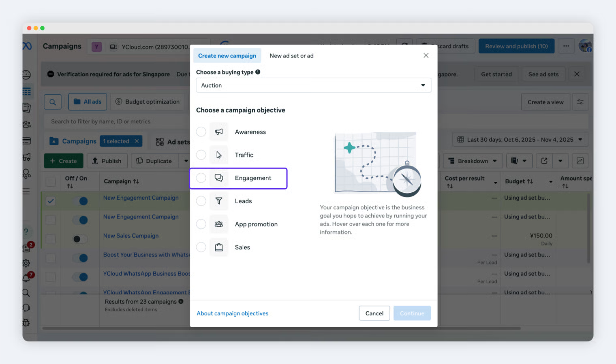Click the Leads funnel icon

pos(219,201)
